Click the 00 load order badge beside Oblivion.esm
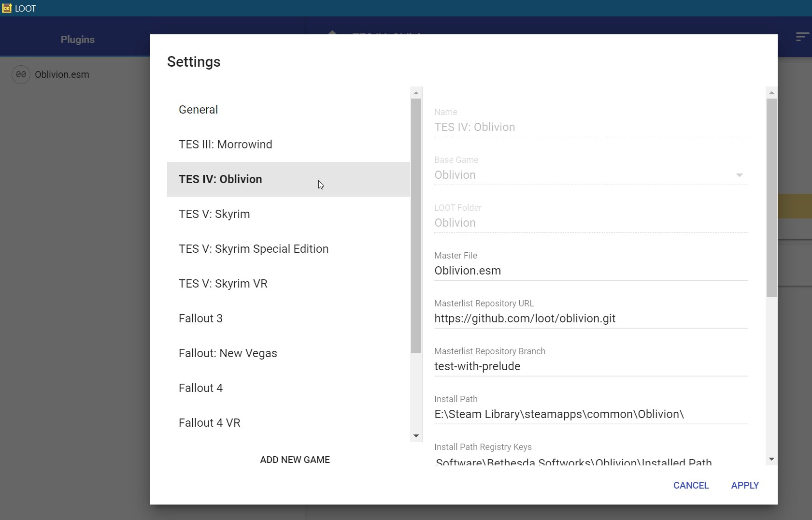The image size is (812, 520). [21, 74]
